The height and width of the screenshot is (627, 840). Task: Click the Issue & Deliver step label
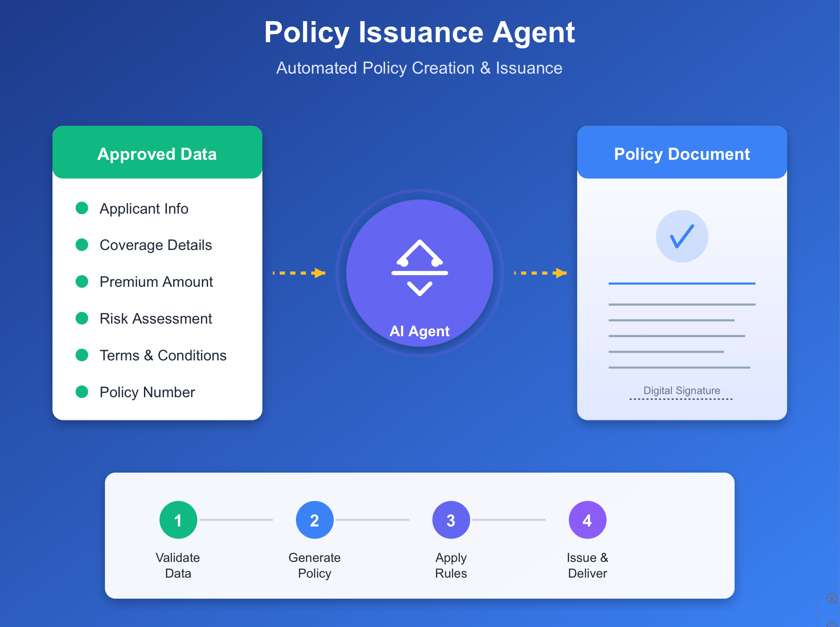[x=588, y=566]
